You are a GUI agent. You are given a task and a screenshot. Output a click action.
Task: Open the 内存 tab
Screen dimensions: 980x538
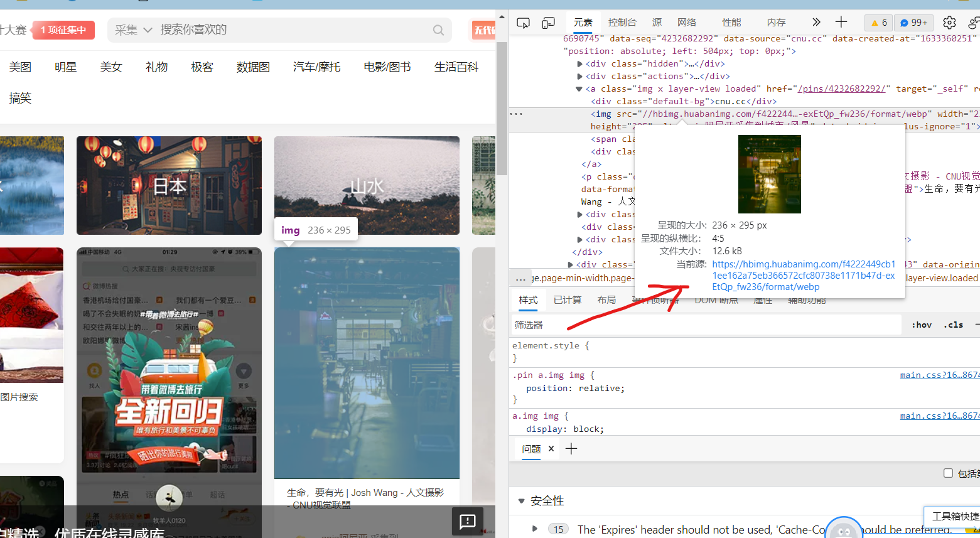pos(776,23)
